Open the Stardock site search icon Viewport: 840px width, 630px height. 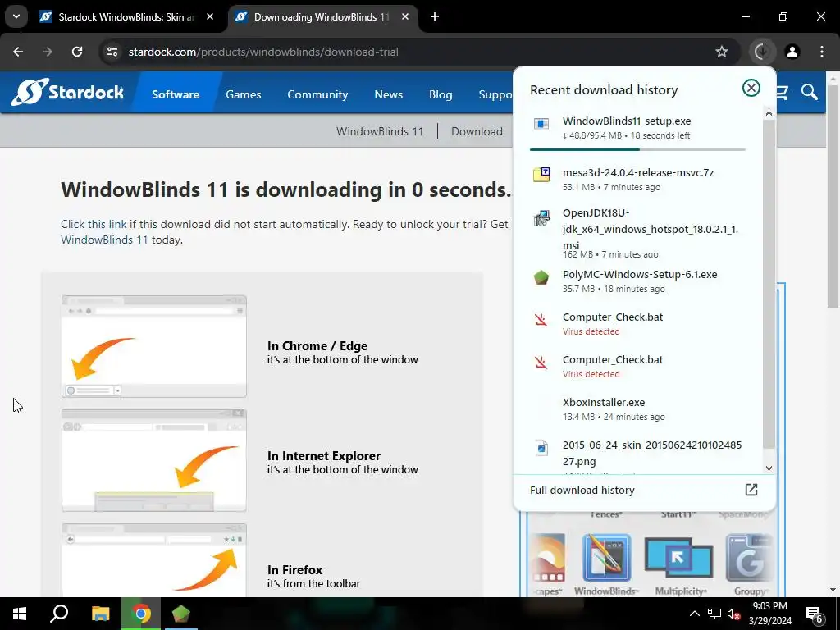click(x=810, y=92)
